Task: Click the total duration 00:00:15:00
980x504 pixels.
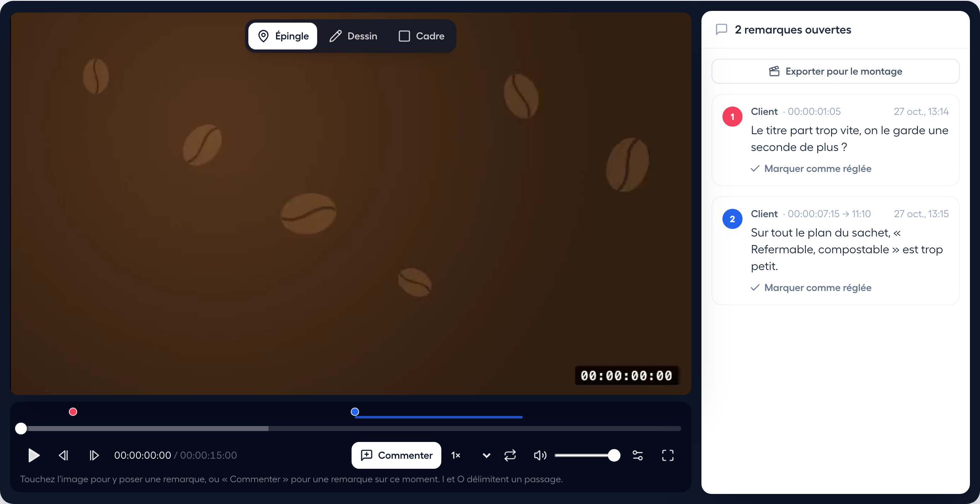Action: [209, 455]
